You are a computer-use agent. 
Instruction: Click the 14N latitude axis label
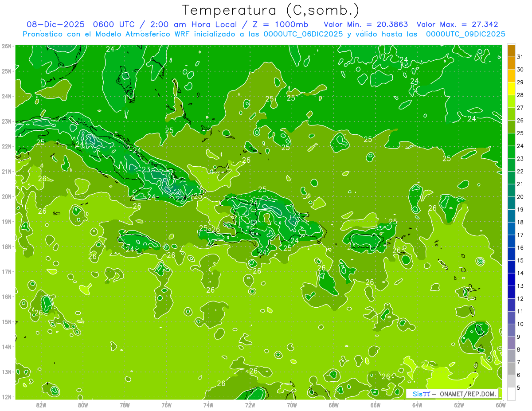[x=6, y=347]
